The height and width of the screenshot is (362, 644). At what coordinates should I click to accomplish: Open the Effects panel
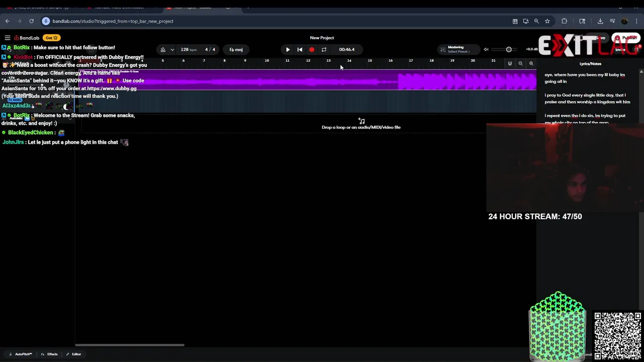[49, 354]
